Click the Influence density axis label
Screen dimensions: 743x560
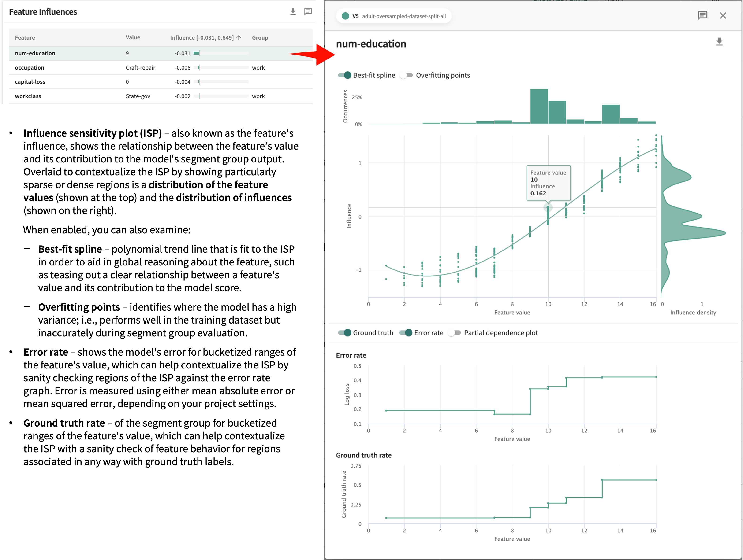click(x=693, y=312)
